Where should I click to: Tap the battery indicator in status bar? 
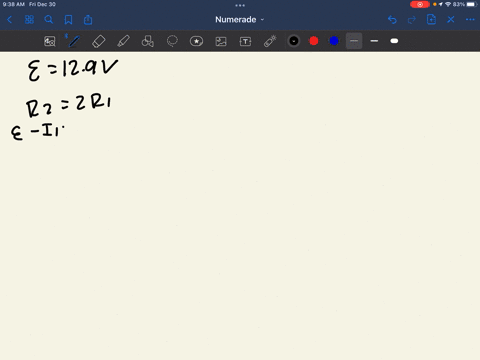471,4
